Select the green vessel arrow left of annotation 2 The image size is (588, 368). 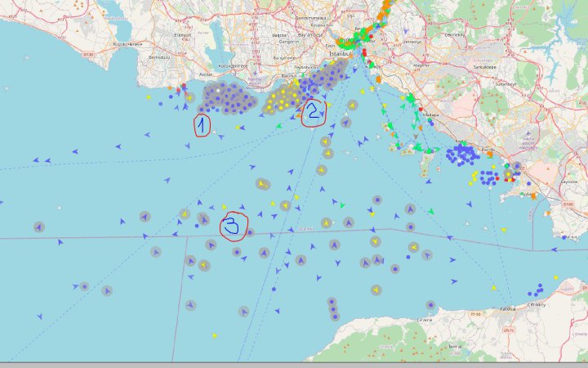coord(278,127)
